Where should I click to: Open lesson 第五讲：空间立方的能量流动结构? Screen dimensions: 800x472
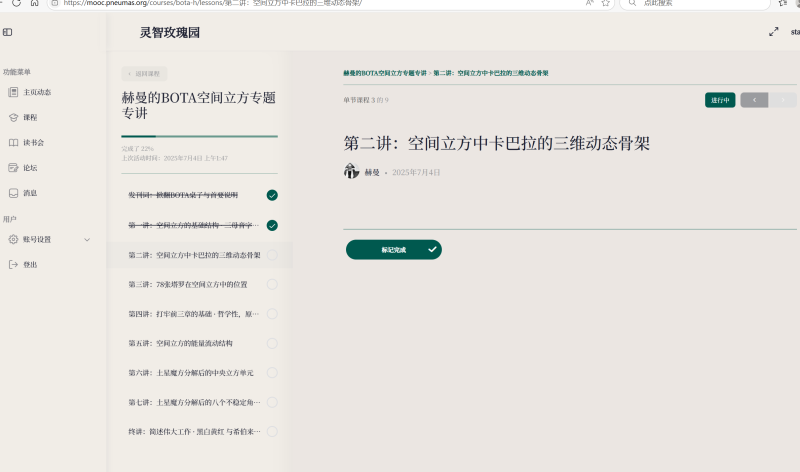(x=181, y=343)
